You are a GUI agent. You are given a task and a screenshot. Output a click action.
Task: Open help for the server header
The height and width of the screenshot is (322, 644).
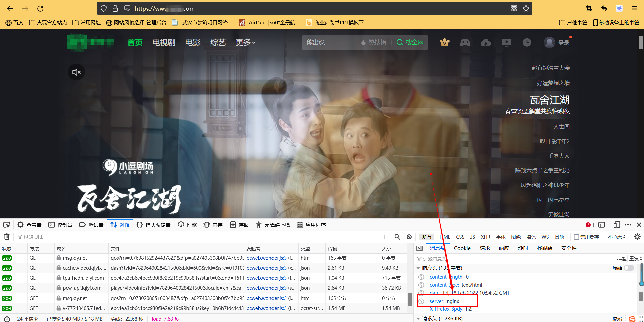(x=422, y=301)
